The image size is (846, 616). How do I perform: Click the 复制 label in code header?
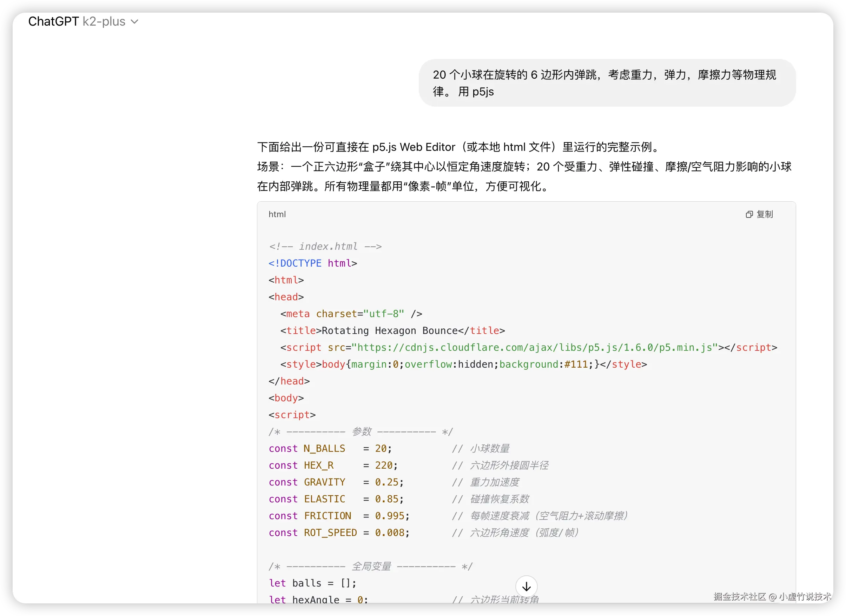pyautogui.click(x=764, y=214)
